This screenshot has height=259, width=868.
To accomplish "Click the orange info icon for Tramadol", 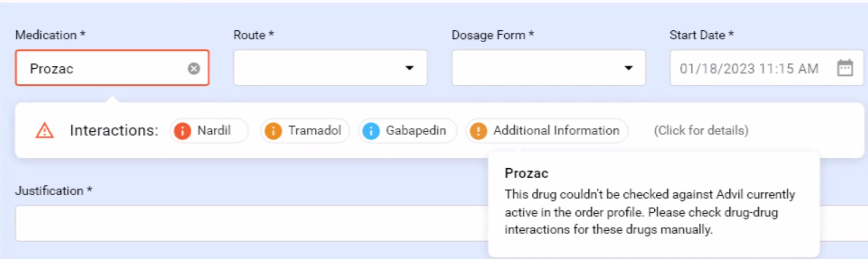I will [x=273, y=131].
